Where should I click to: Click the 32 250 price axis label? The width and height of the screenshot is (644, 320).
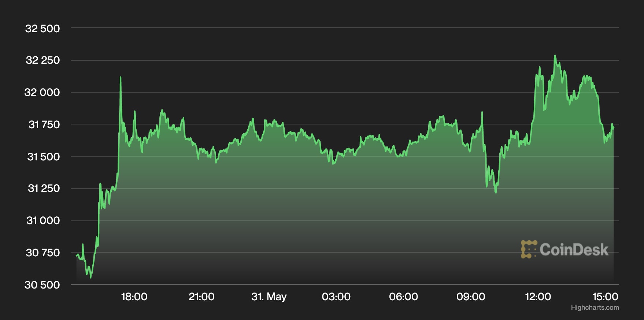[x=42, y=60]
